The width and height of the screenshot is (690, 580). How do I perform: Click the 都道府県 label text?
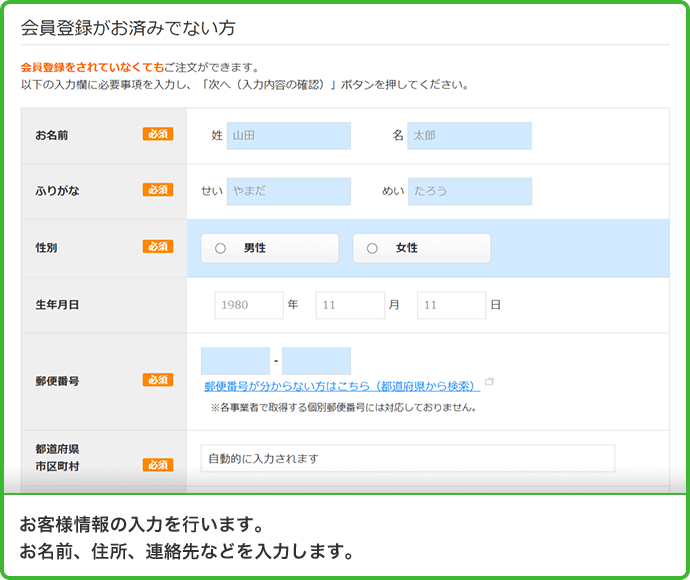57,449
